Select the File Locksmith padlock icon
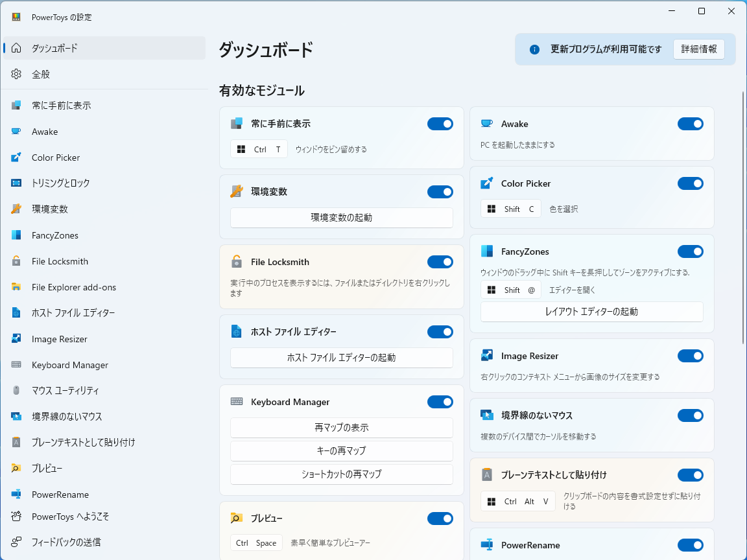Viewport: 747px width, 560px height. click(x=16, y=261)
